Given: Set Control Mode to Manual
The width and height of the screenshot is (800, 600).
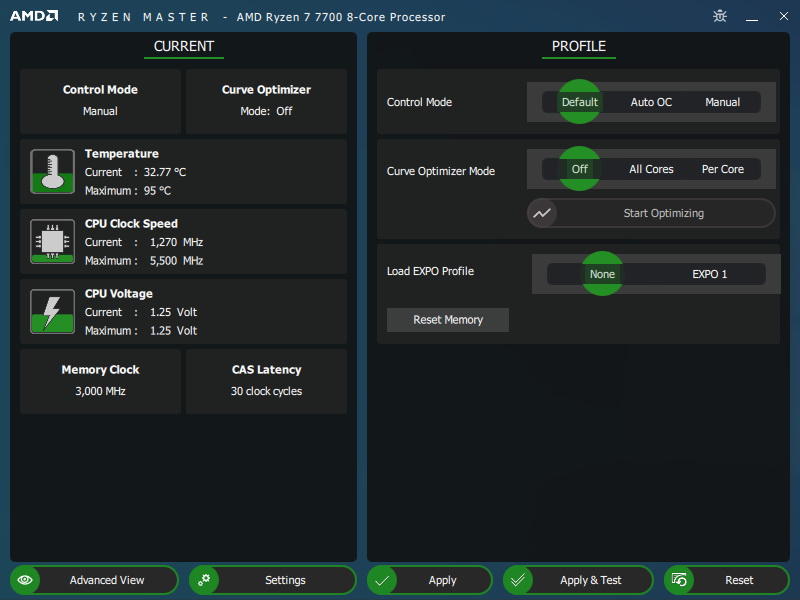Looking at the screenshot, I should (x=722, y=102).
